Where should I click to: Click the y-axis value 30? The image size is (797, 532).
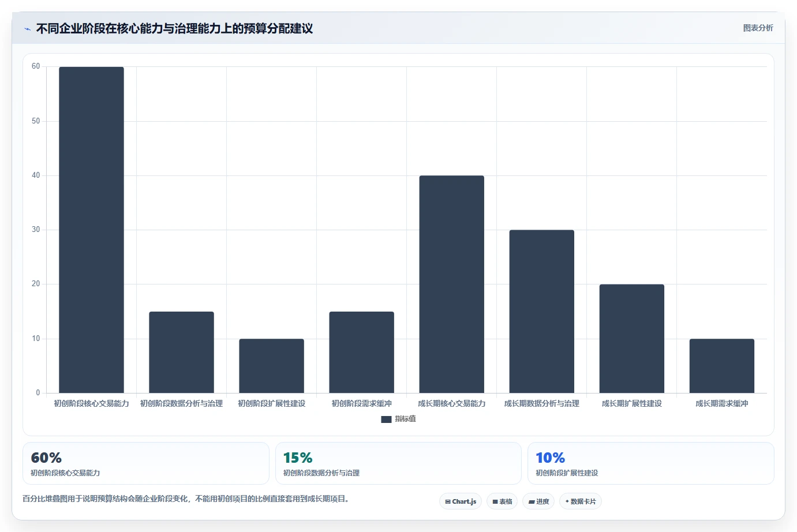pos(36,230)
